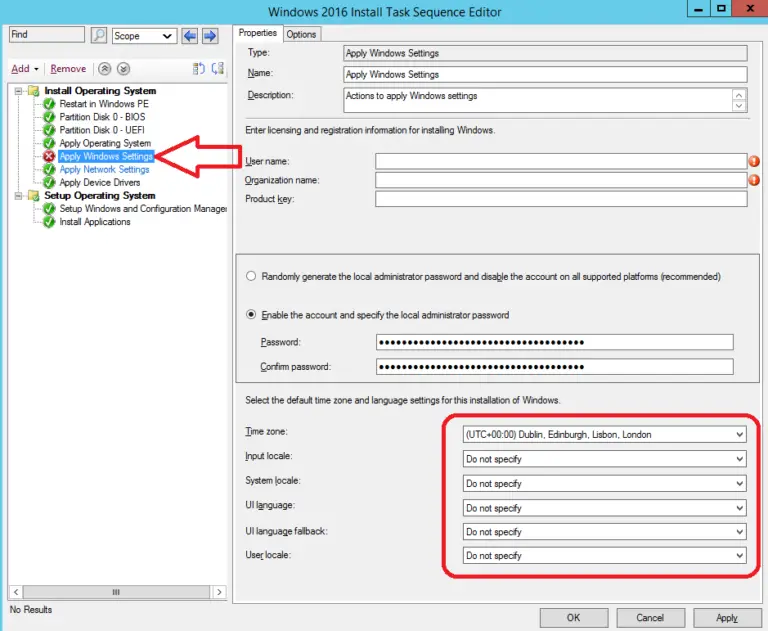Image resolution: width=768 pixels, height=631 pixels.
Task: Open the Time zone dropdown
Action: pyautogui.click(x=739, y=435)
